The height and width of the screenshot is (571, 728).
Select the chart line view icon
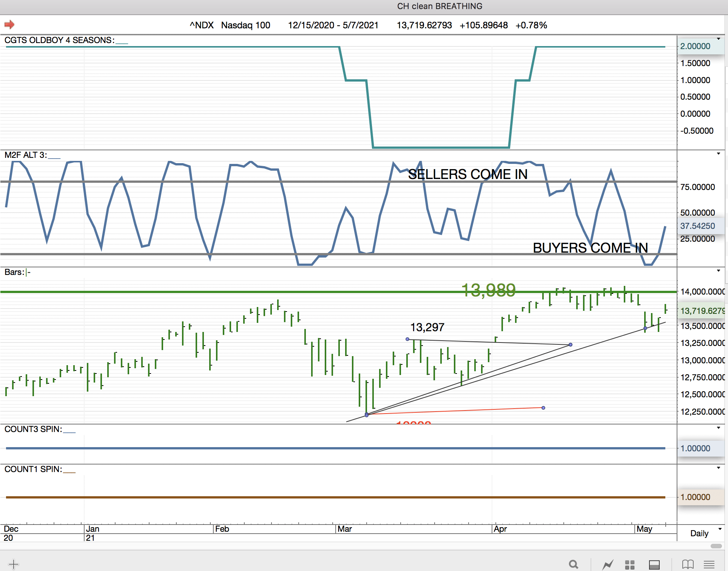click(x=608, y=565)
